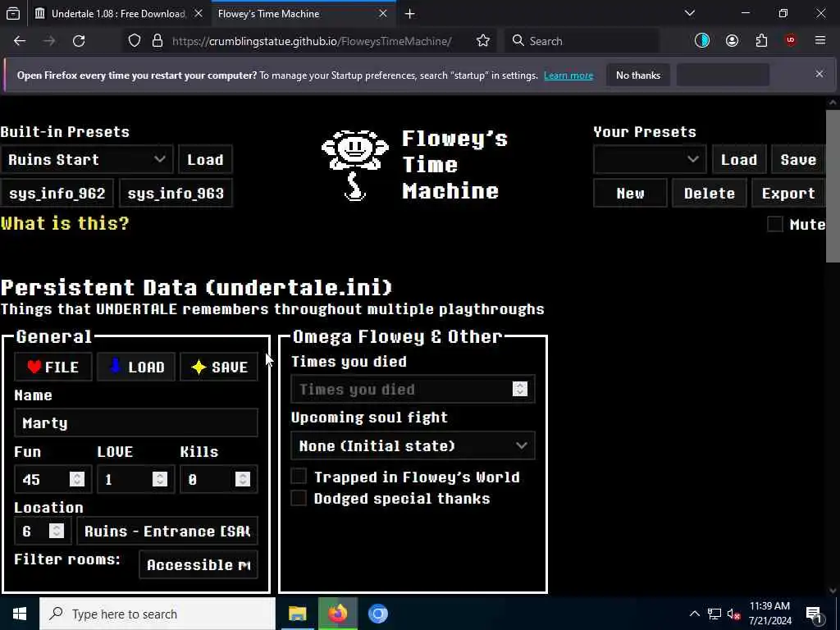
Task: Open the notification center icon
Action: [x=814, y=614]
